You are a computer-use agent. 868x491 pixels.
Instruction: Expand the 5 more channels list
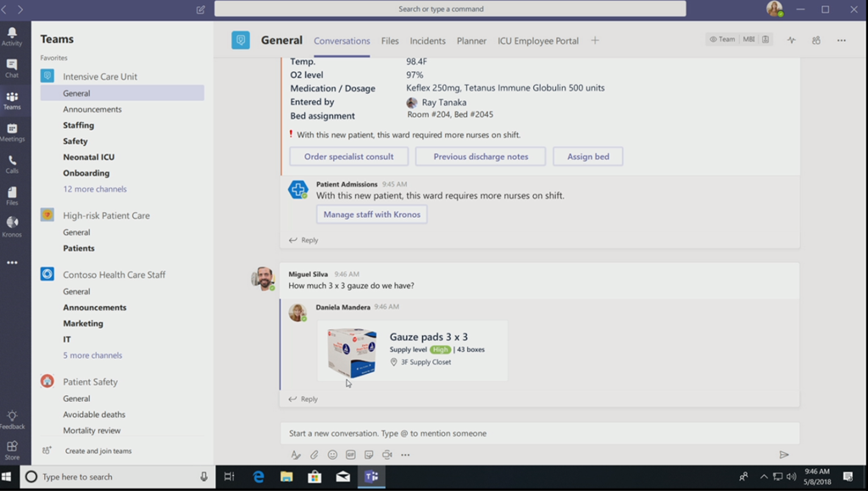[92, 355]
